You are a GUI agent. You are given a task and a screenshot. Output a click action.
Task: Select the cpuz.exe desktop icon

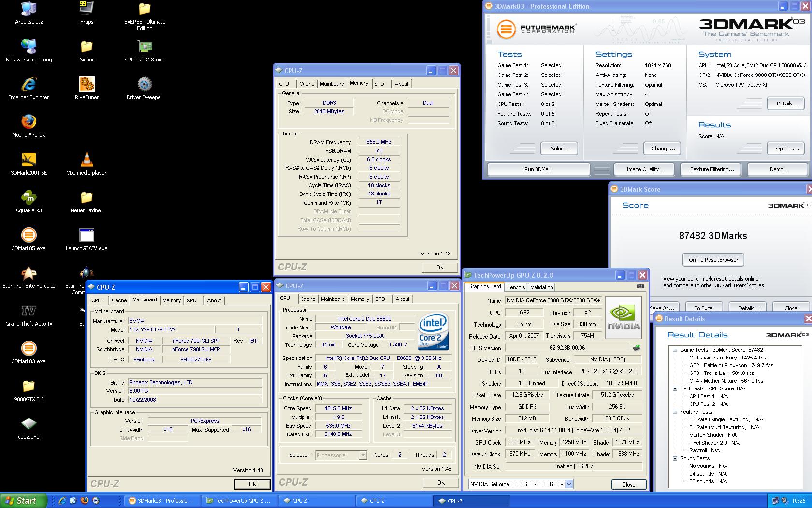coord(29,428)
